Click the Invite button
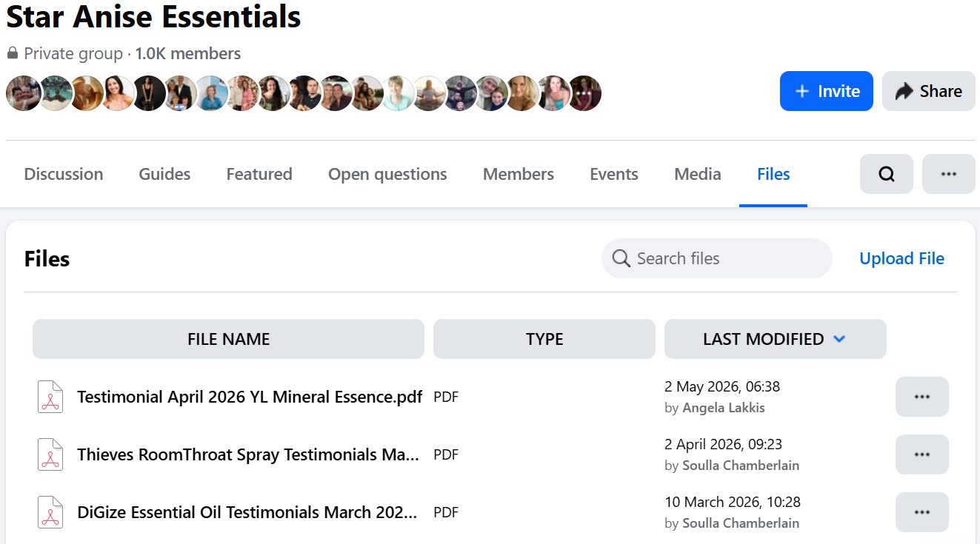Screen dimensions: 980x544 827,91
